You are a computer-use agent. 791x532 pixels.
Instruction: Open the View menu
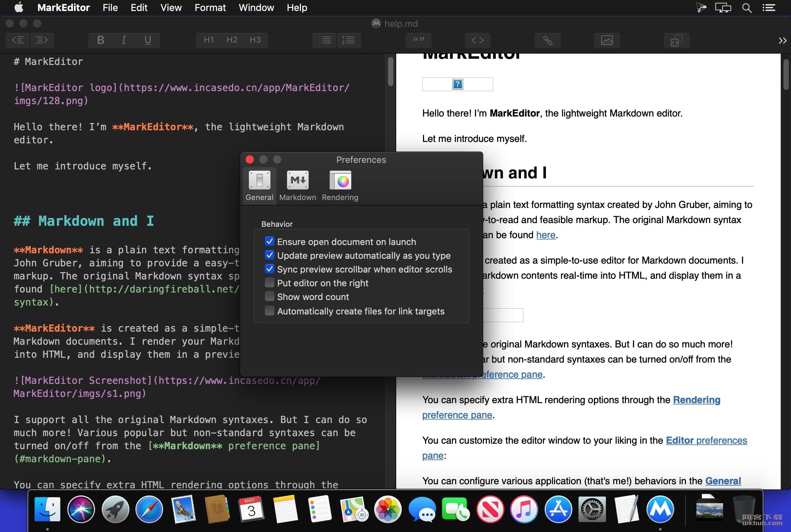tap(171, 8)
